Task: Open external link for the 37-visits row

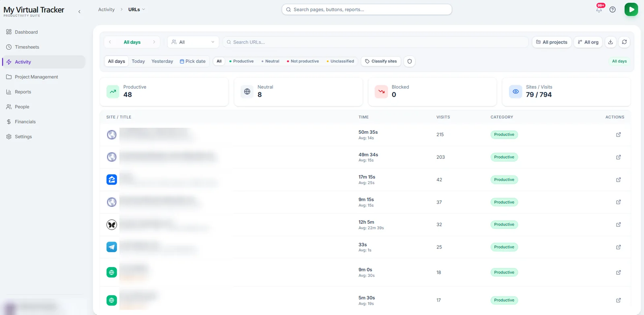Action: click(x=618, y=202)
